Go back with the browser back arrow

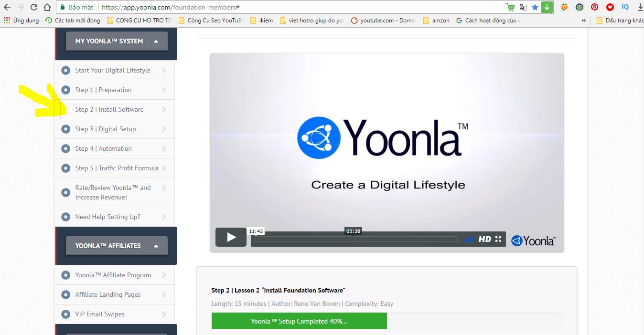point(7,7)
